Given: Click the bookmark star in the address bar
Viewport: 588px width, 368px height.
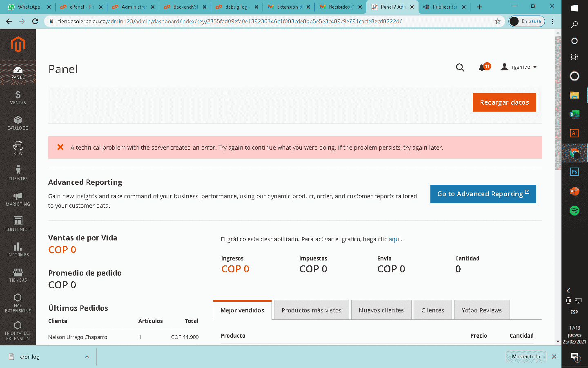Looking at the screenshot, I should click(498, 21).
